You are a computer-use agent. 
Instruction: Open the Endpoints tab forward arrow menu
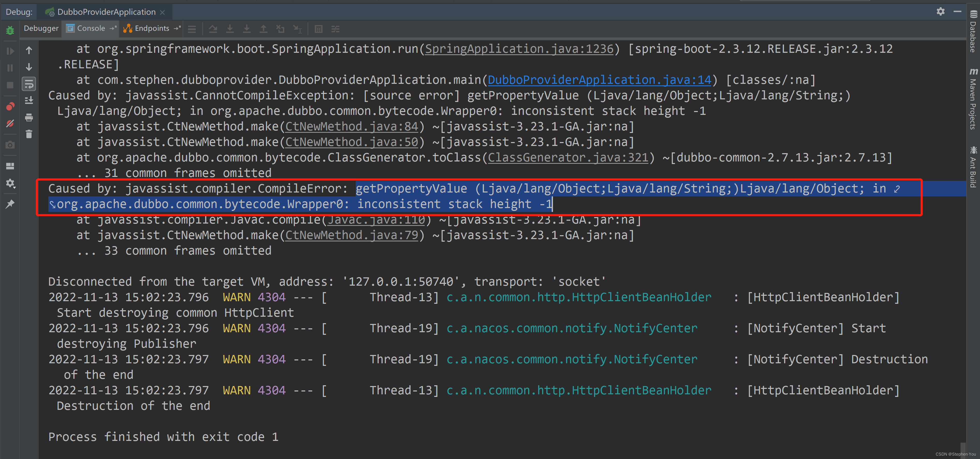(x=176, y=28)
